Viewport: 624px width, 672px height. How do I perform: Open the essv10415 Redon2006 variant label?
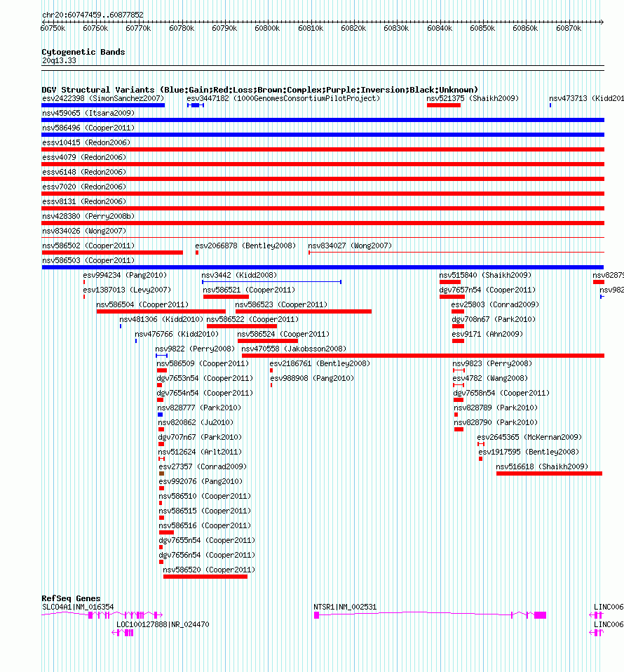click(x=86, y=142)
